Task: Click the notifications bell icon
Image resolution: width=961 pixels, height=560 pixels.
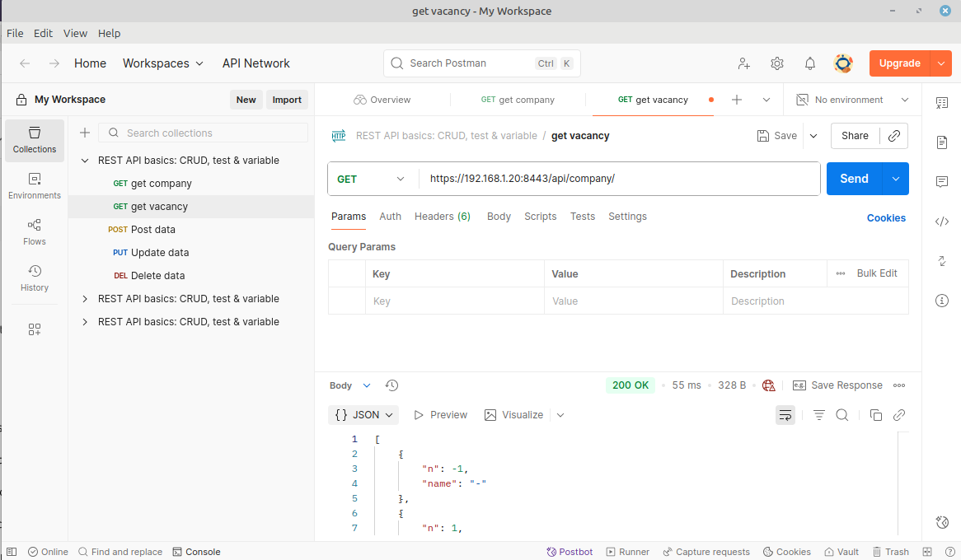Action: 810,63
